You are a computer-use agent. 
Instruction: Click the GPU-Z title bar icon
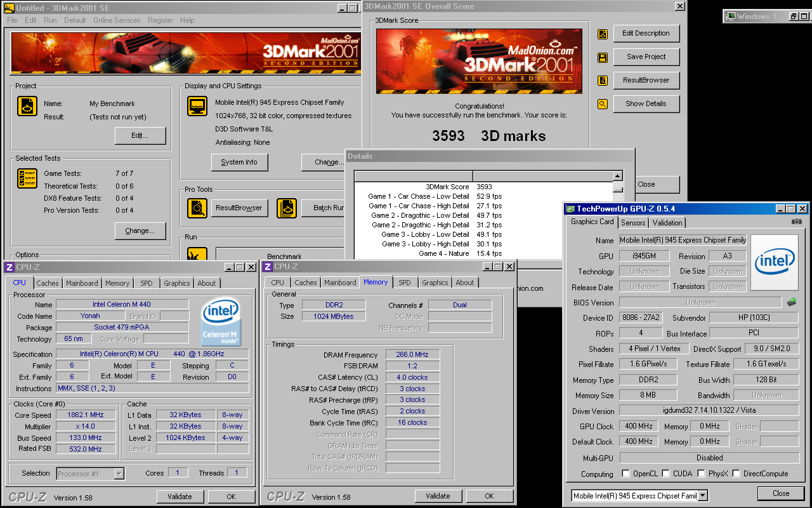point(570,209)
